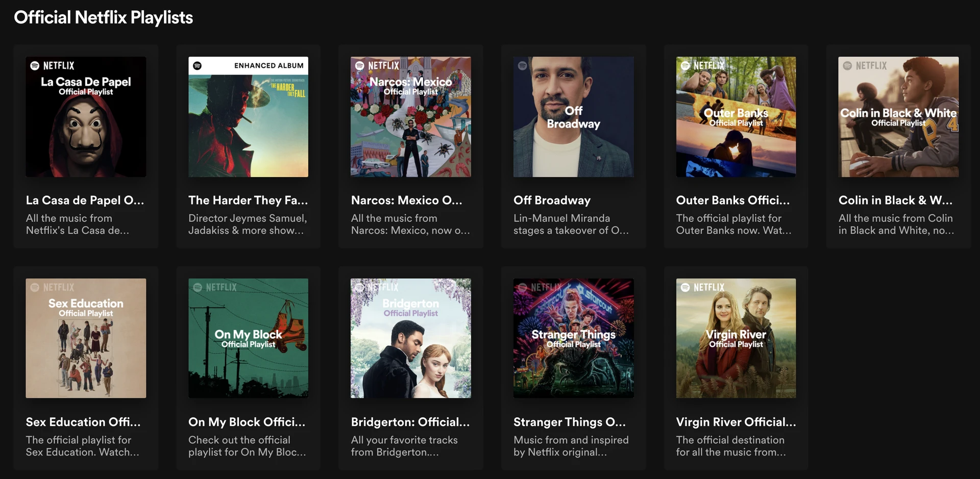Viewport: 980px width, 479px height.
Task: Click Spotify logo on Virgin River cover
Action: click(x=685, y=288)
